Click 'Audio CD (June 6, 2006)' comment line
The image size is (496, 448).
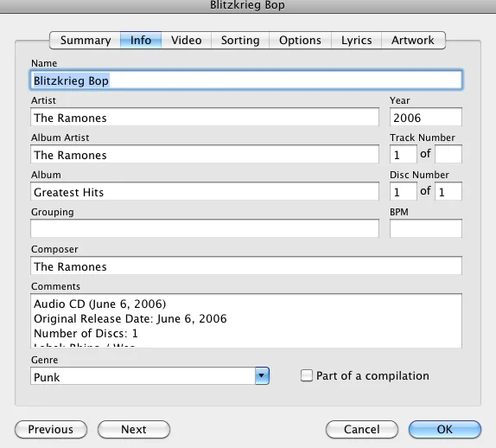100,304
